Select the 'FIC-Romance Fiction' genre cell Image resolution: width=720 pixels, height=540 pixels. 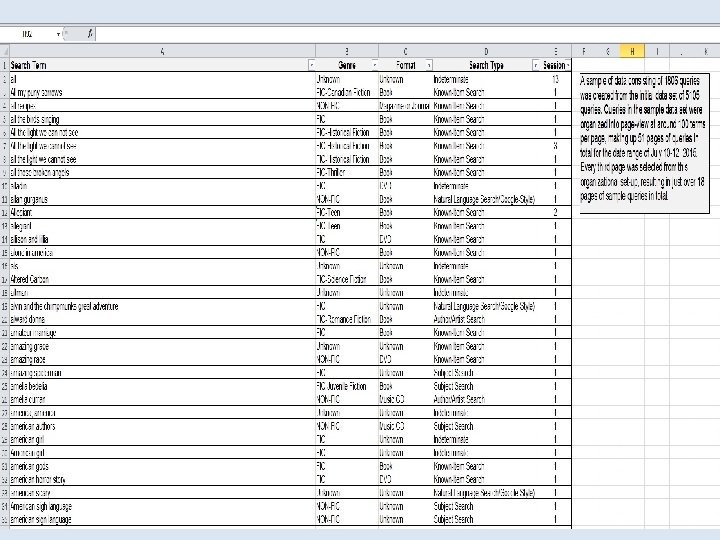[347, 319]
